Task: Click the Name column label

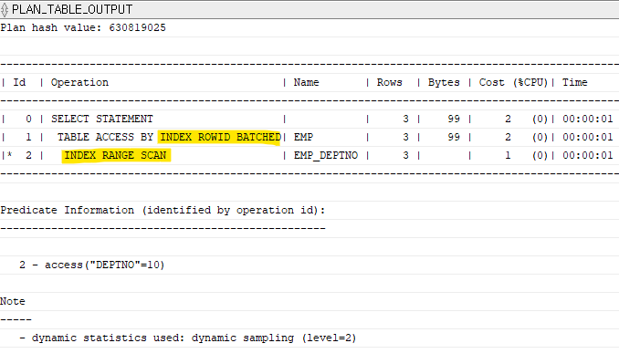Action: point(306,82)
